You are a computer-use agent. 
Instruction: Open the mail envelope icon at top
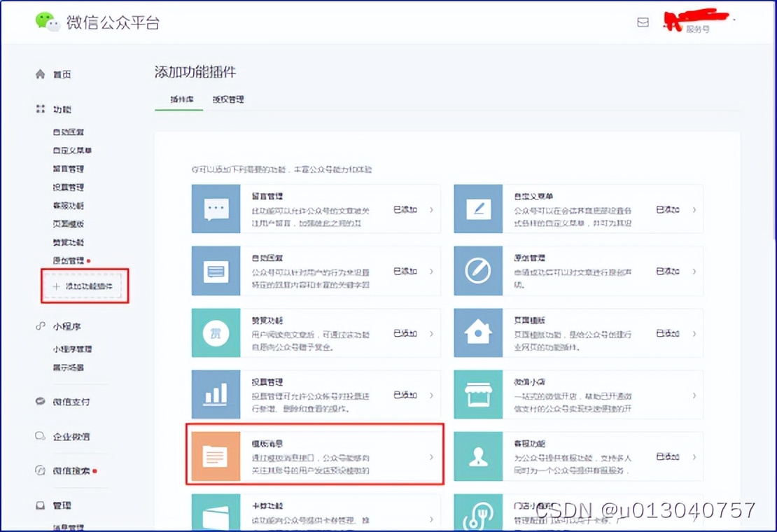click(643, 22)
